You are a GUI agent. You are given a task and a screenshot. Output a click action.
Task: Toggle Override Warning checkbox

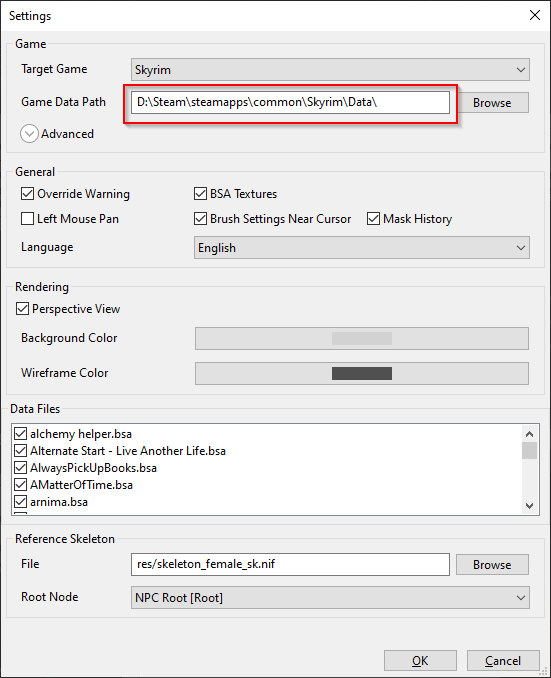point(27,194)
